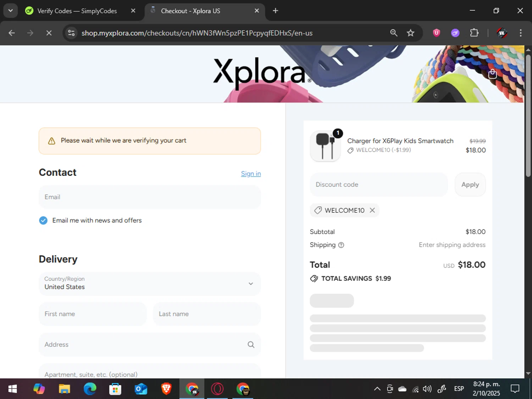Click the Address input field

coord(150,345)
